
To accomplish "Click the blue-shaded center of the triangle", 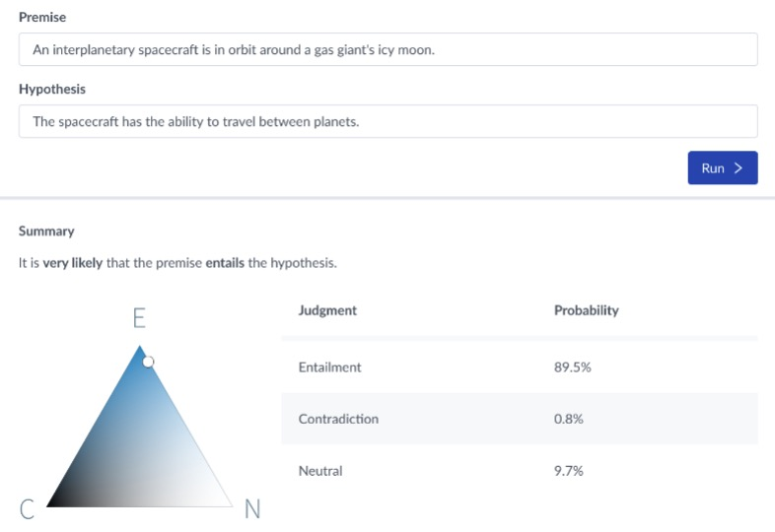I will 138,443.
